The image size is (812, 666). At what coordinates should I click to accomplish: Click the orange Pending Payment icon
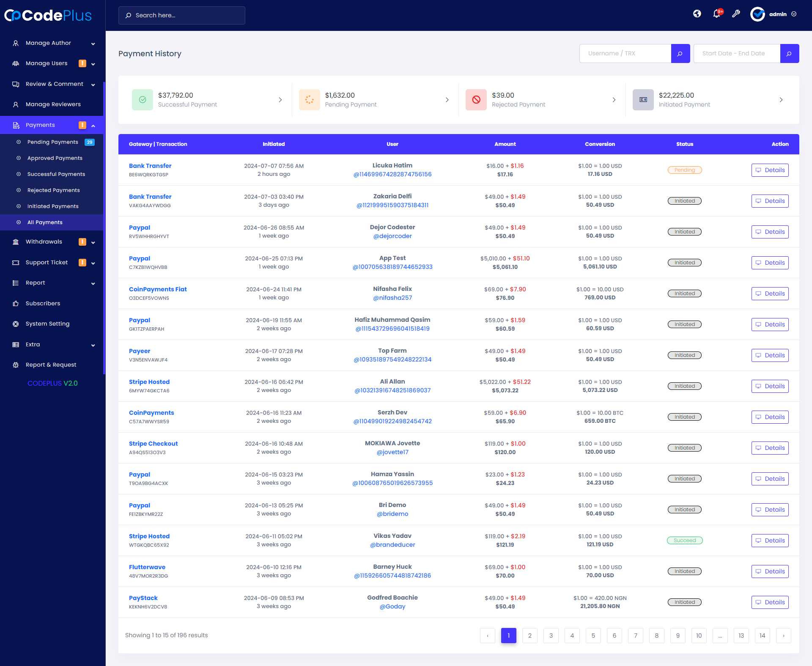tap(309, 100)
